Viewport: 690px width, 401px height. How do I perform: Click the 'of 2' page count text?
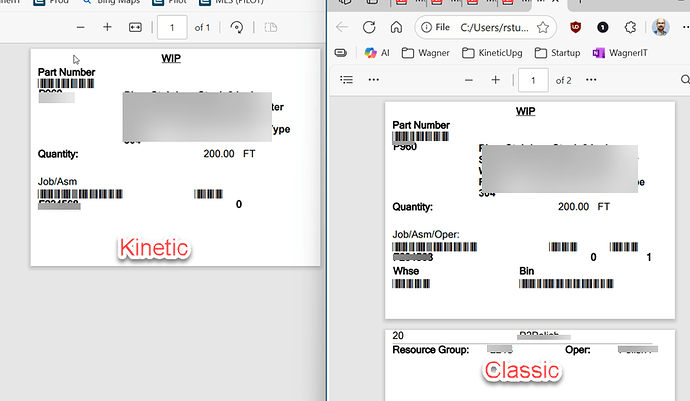[563, 80]
